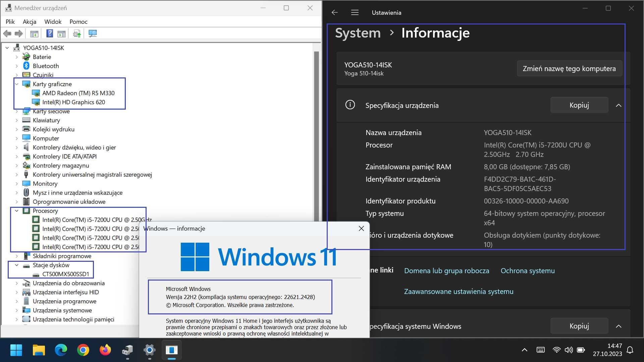Viewport: 644px width, 362px height.
Task: Click the mouse icon for Mysz i inne urządzenia
Action: (x=26, y=192)
